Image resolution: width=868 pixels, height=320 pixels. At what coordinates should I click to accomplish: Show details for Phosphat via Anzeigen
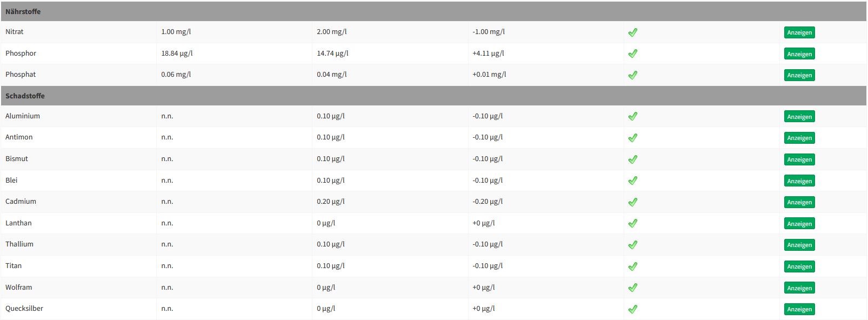(799, 75)
